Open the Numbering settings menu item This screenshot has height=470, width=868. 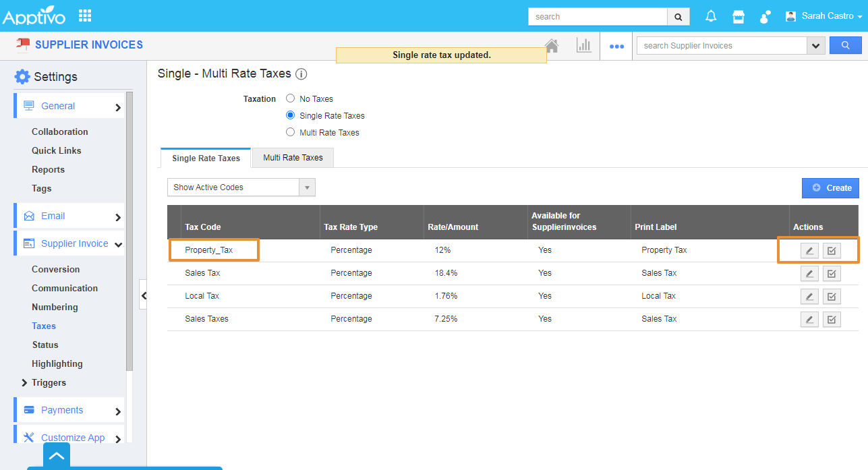point(55,307)
